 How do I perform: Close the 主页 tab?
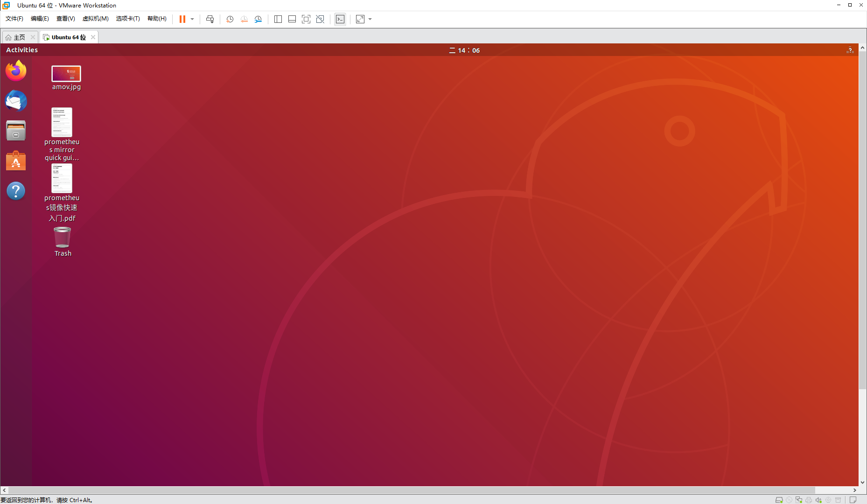(x=33, y=37)
